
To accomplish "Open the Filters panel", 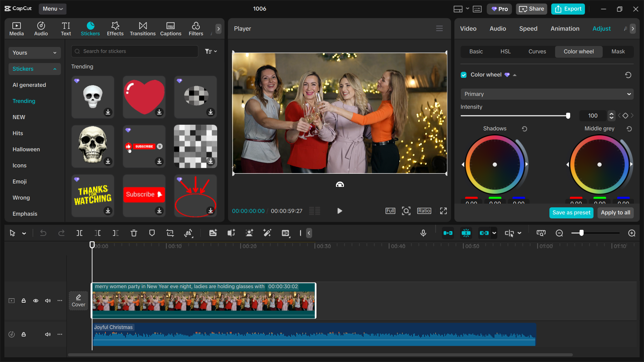I will pyautogui.click(x=196, y=29).
